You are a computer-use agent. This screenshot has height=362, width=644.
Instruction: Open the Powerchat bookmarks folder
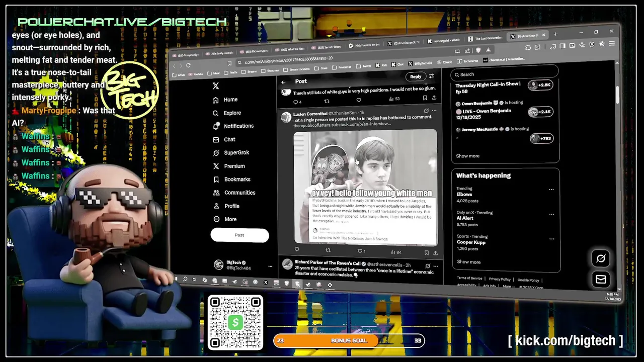tap(342, 66)
